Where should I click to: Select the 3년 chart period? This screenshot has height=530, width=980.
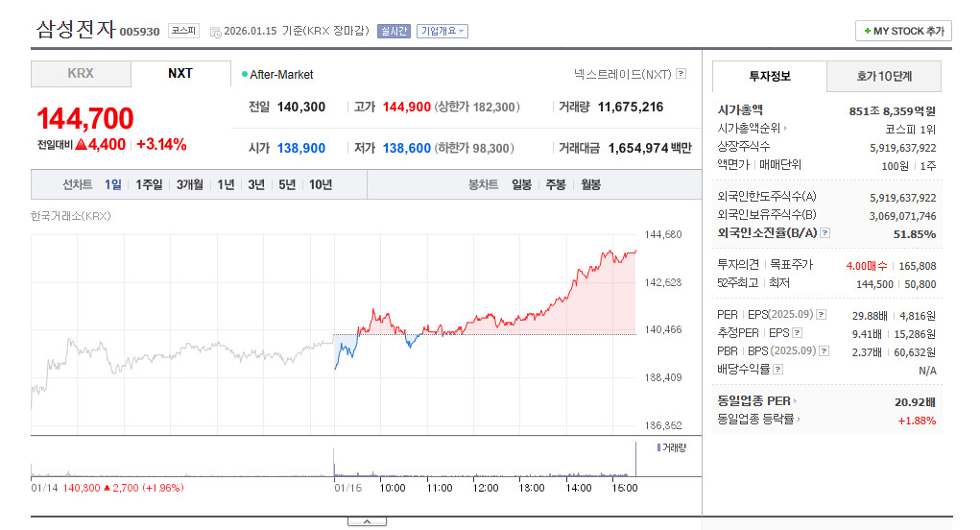pos(256,184)
